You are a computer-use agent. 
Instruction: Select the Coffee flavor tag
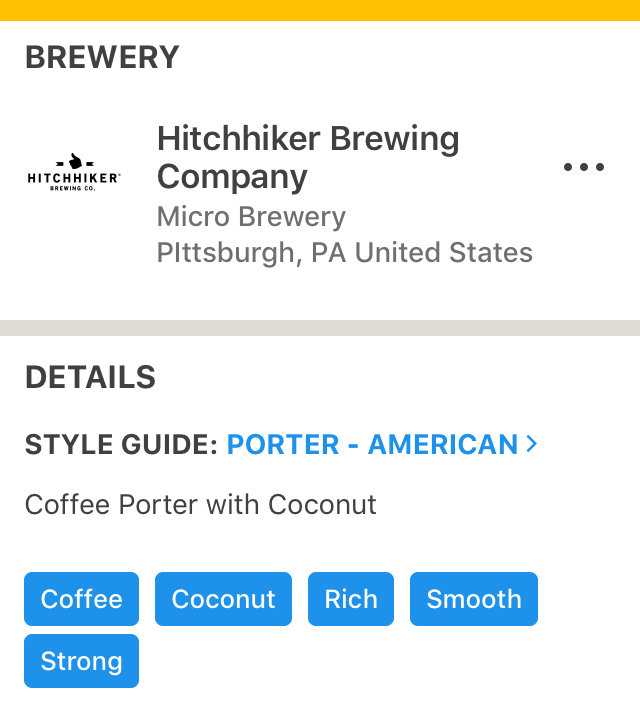coord(81,599)
